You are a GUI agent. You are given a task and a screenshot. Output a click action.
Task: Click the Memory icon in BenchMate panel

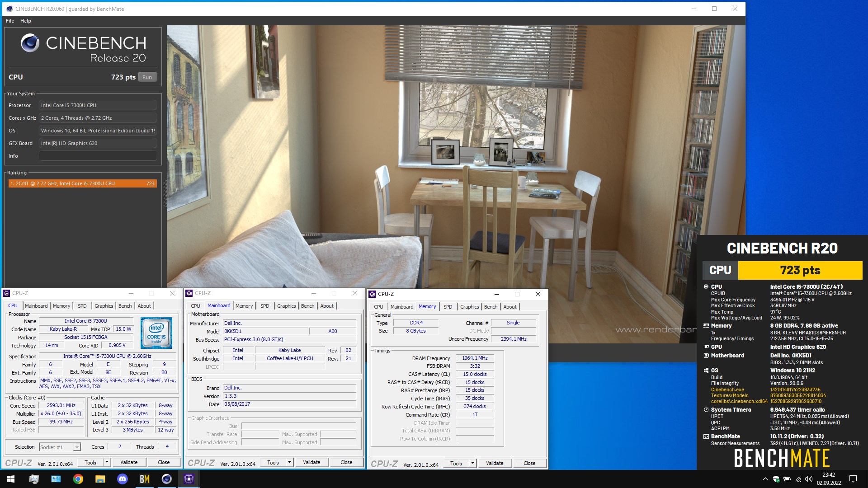pyautogui.click(x=706, y=325)
